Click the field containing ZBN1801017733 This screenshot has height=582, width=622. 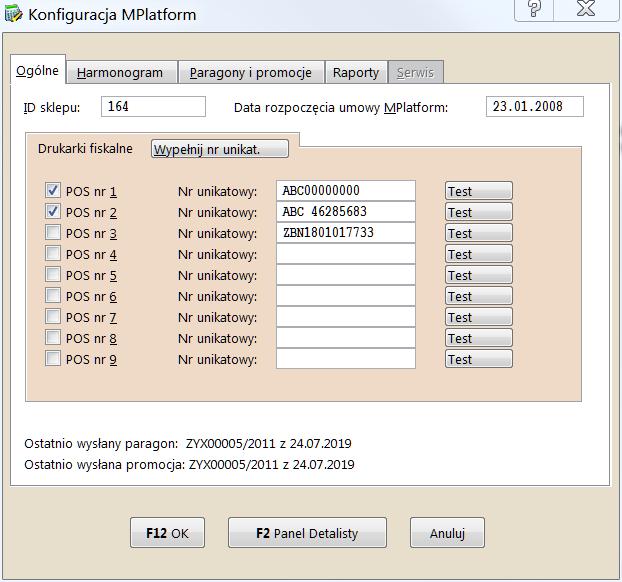(346, 232)
